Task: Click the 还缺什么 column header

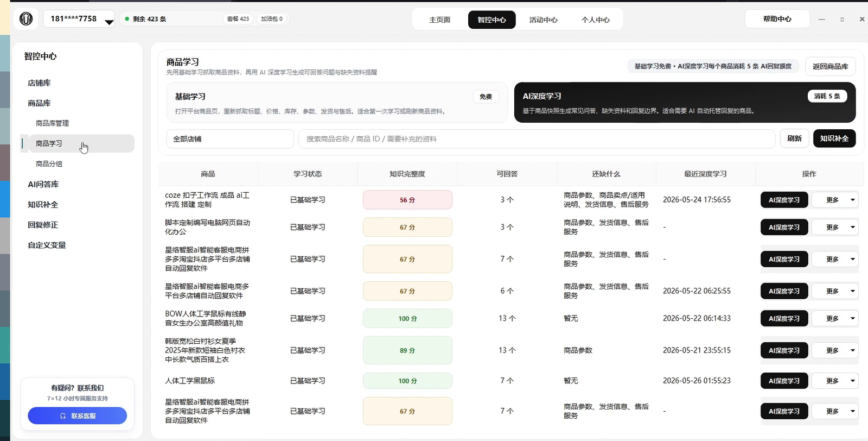Action: [606, 174]
